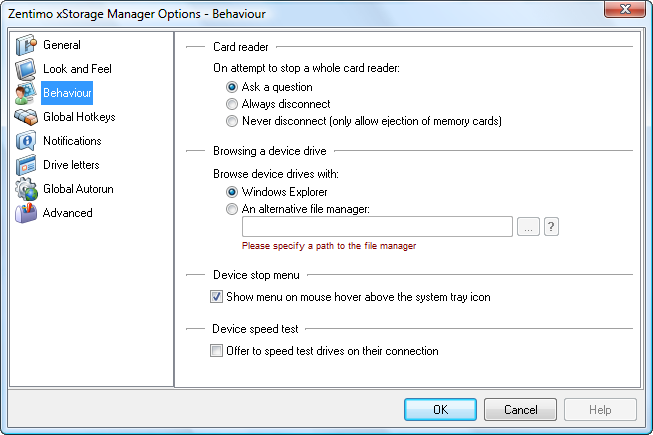The image size is (653, 435).
Task: Click the Notifications info bubble icon
Action: pos(26,141)
